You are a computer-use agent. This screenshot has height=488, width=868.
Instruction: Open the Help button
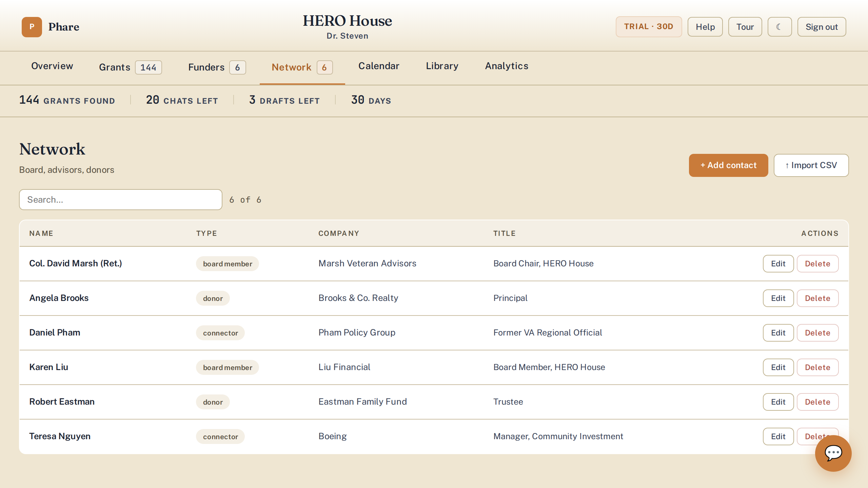click(705, 27)
